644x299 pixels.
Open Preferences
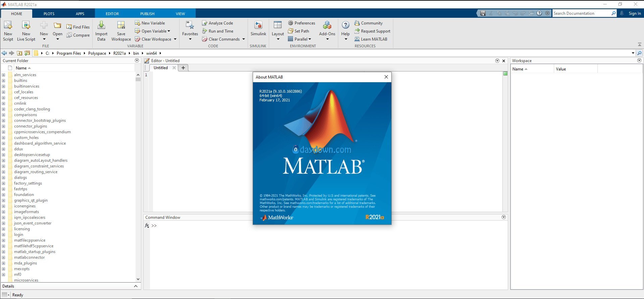coord(301,23)
